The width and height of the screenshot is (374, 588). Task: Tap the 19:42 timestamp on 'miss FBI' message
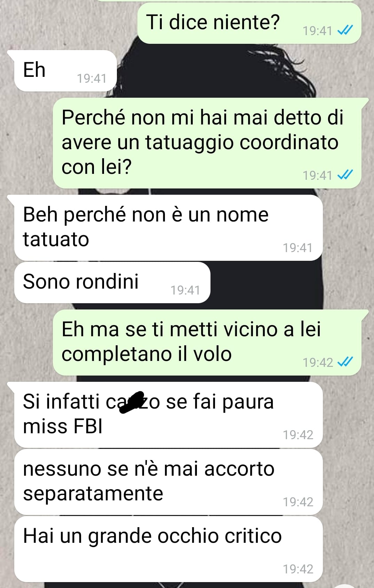298,435
